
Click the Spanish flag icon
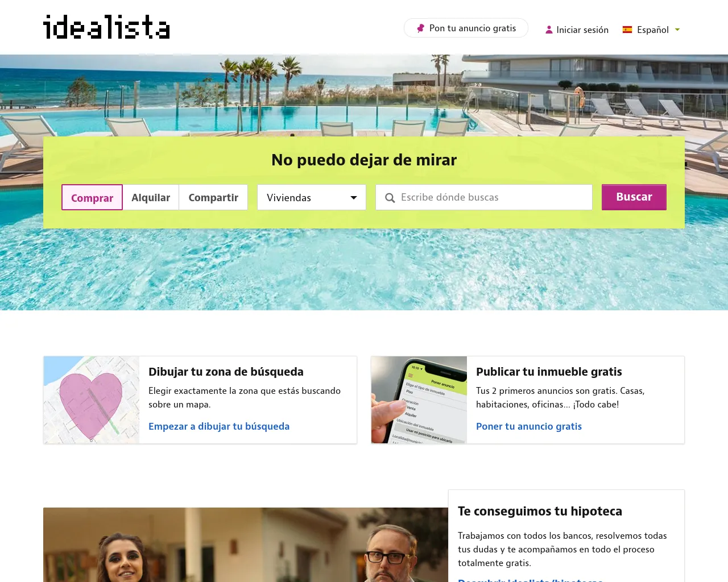(x=627, y=30)
